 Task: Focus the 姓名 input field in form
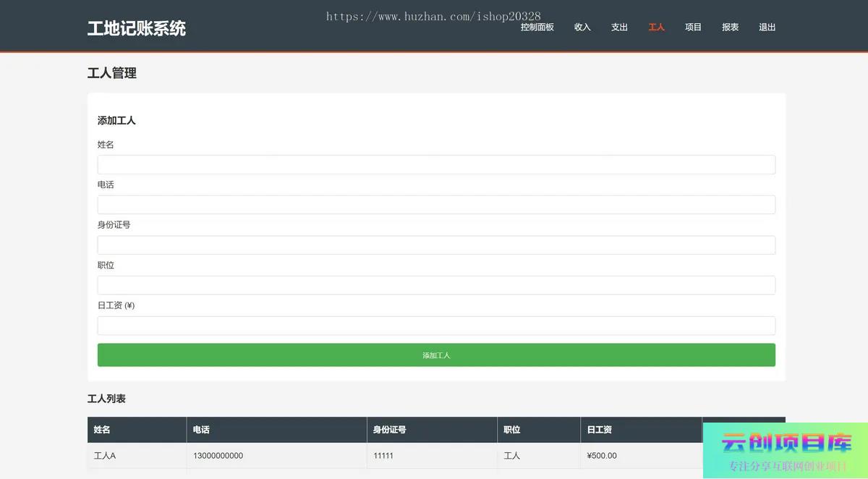[x=436, y=164]
